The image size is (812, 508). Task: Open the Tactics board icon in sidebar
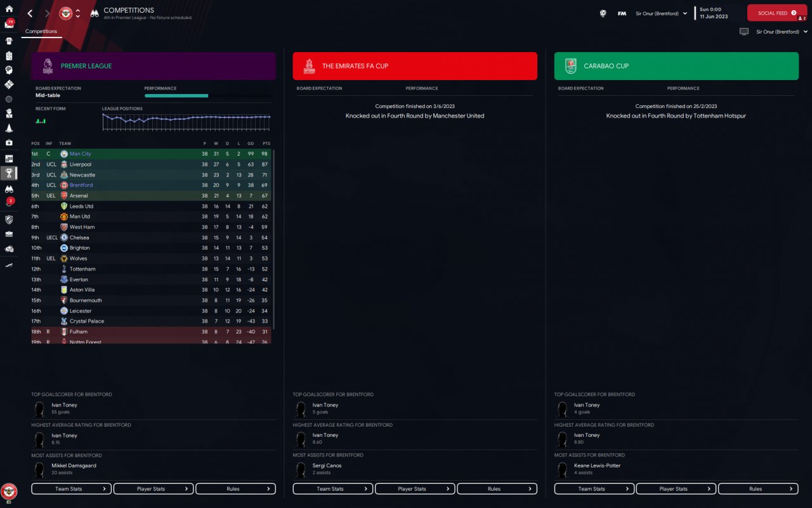9,84
